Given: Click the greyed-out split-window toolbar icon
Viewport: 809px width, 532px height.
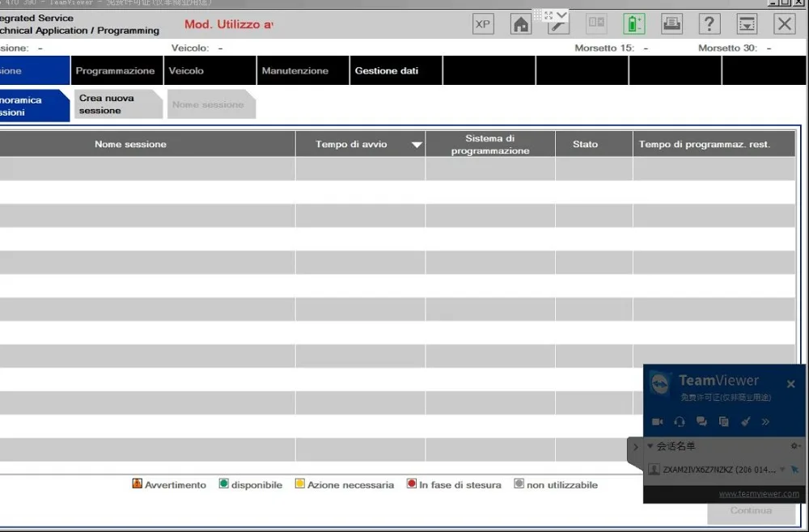Looking at the screenshot, I should (596, 23).
